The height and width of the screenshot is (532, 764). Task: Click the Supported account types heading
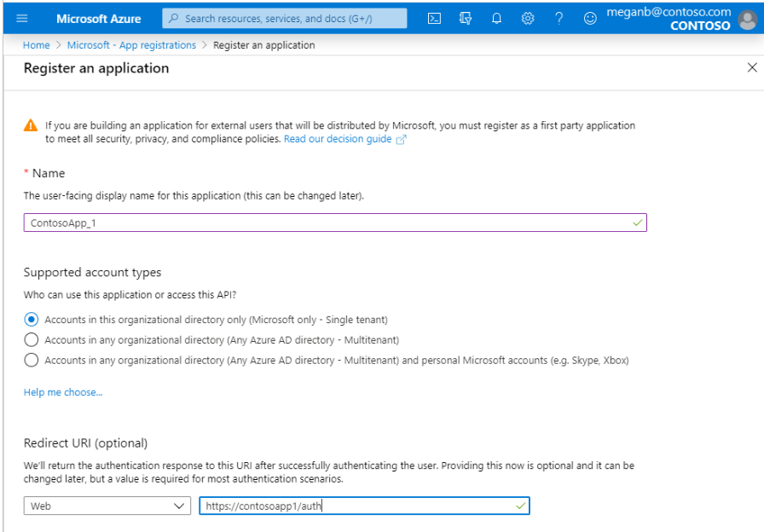point(93,272)
